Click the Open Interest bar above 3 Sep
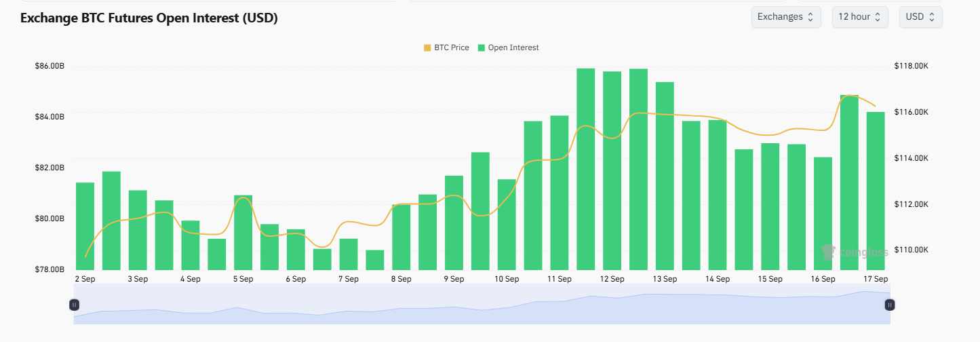 (x=138, y=230)
